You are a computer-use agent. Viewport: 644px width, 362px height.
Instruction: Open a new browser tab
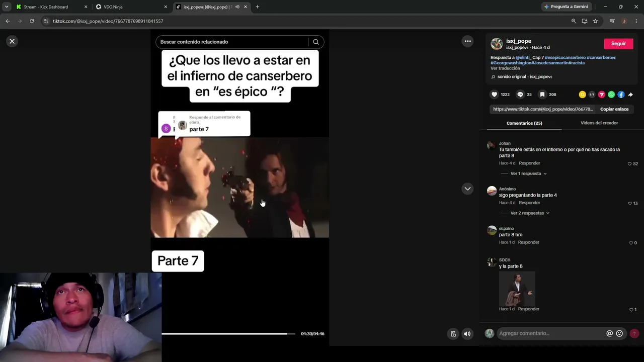pyautogui.click(x=258, y=7)
